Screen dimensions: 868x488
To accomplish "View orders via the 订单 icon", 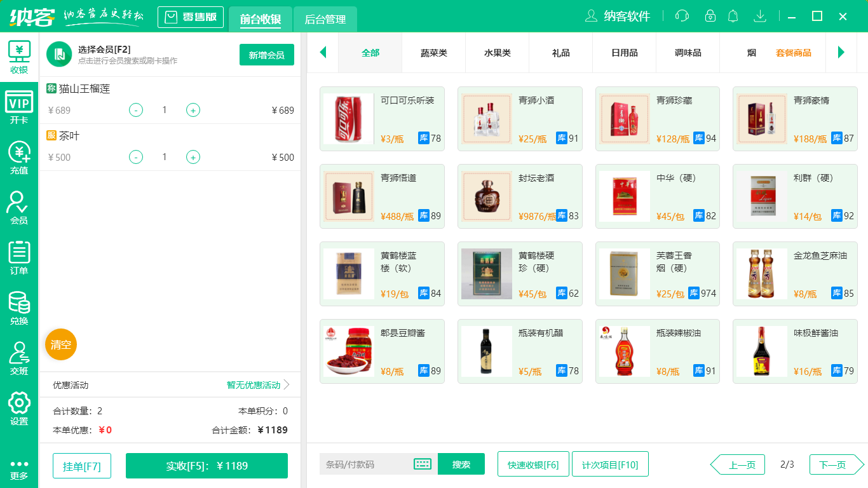I will 18,256.
